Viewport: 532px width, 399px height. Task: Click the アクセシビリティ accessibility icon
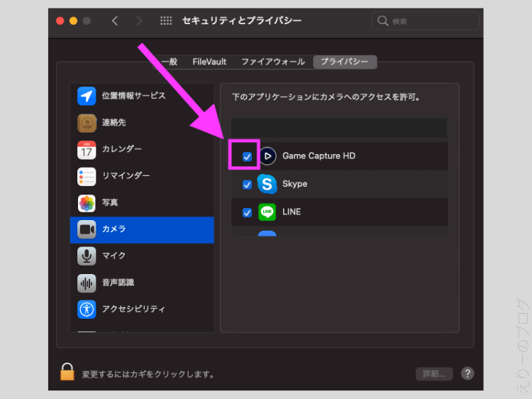tap(87, 310)
